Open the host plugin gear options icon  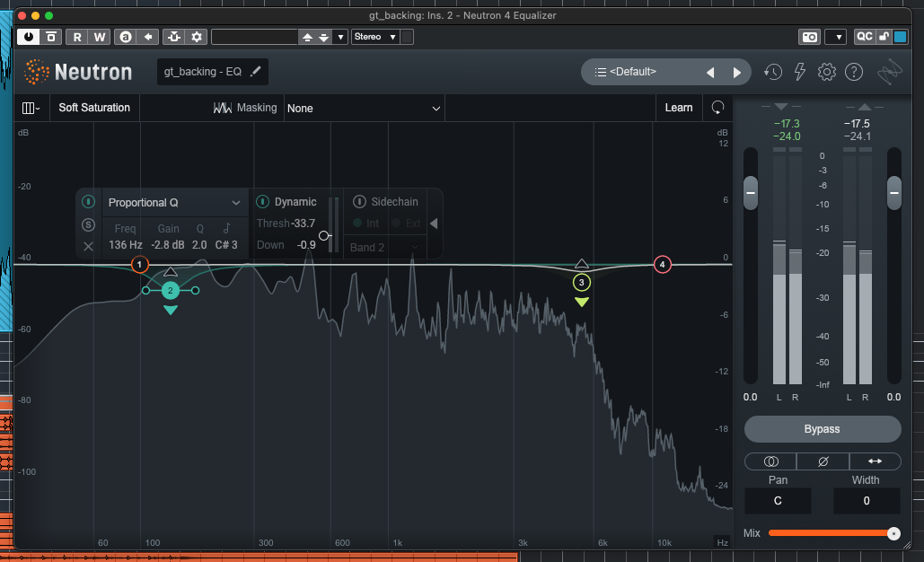pyautogui.click(x=197, y=37)
